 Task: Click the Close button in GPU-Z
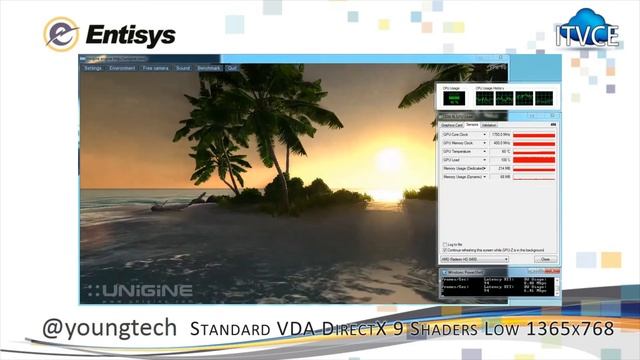point(545,259)
